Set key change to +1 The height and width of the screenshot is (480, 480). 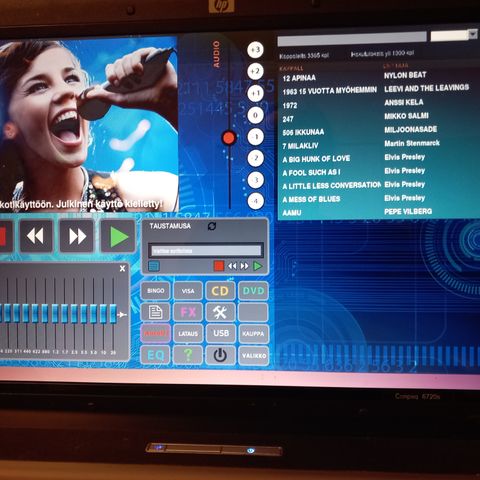pyautogui.click(x=255, y=93)
